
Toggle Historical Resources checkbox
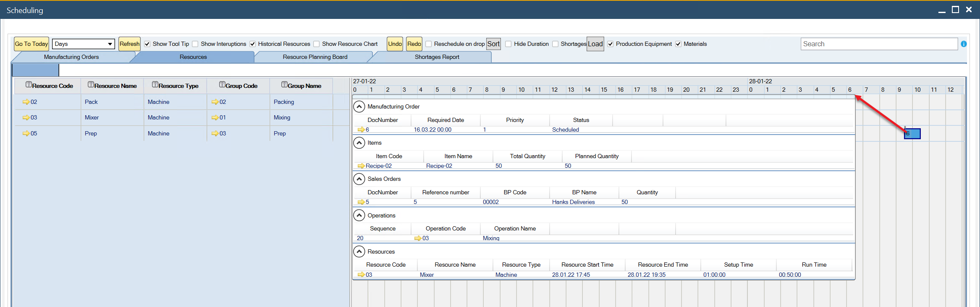coord(253,44)
